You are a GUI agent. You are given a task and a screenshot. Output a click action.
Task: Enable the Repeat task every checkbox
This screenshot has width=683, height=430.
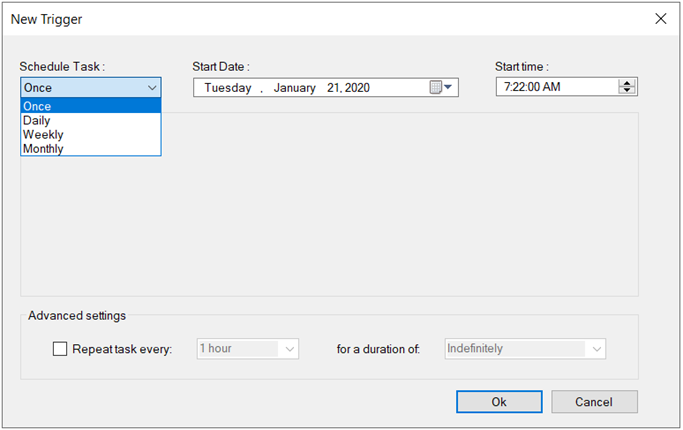60,349
